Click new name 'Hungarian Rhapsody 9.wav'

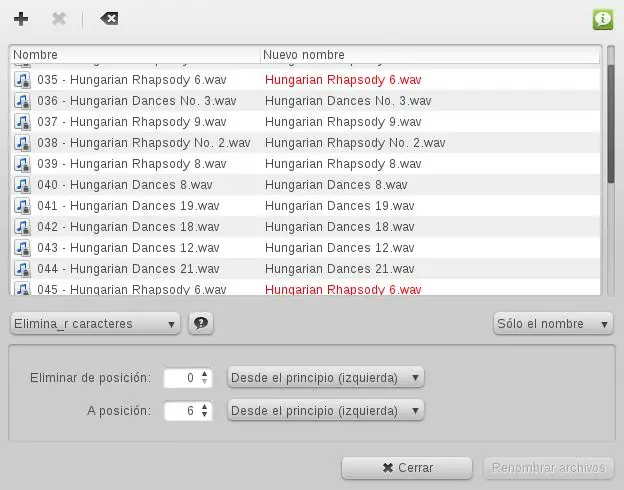point(343,122)
